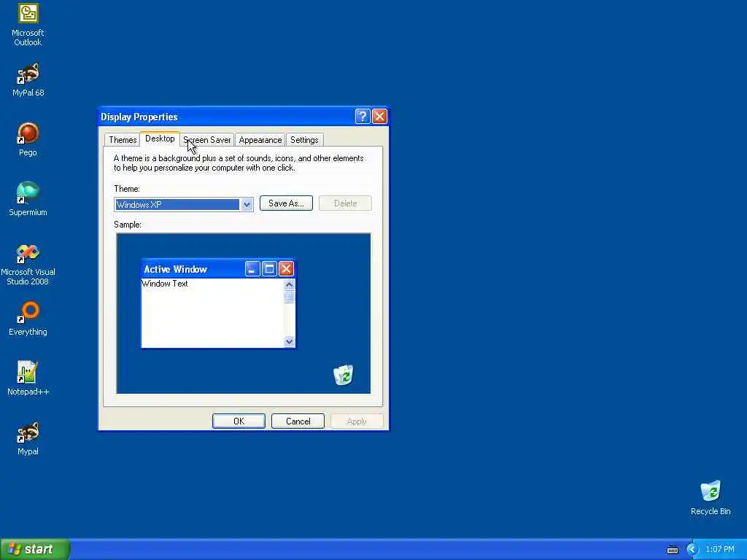
Task: Select the Supermium desktop shortcut
Action: click(28, 199)
